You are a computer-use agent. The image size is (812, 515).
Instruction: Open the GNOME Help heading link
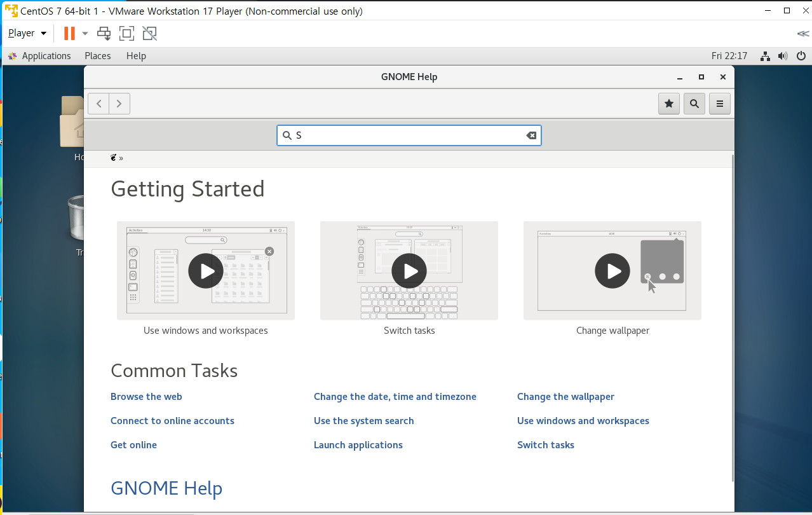[x=166, y=488]
